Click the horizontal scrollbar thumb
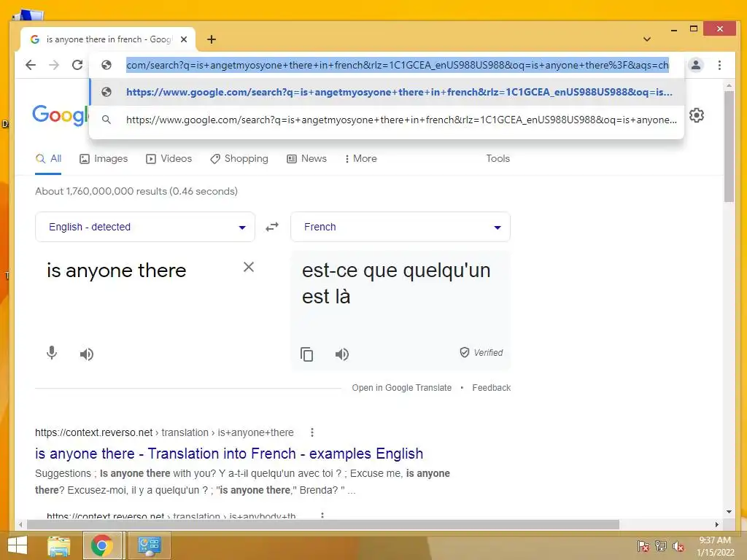The image size is (747, 560). [323, 524]
